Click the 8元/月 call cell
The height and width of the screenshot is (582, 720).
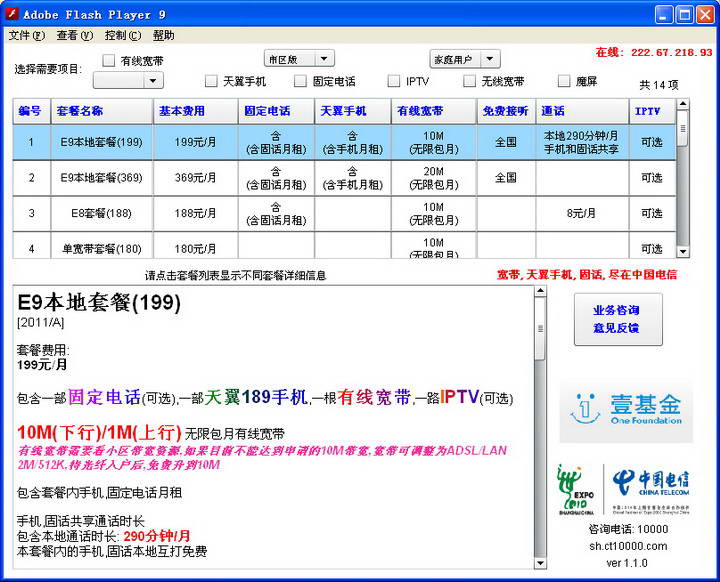coord(582,214)
